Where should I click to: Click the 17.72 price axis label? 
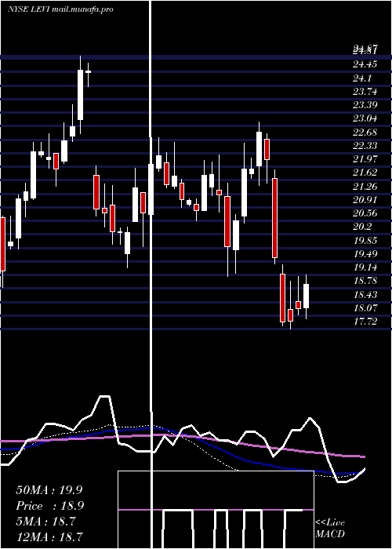point(365,322)
